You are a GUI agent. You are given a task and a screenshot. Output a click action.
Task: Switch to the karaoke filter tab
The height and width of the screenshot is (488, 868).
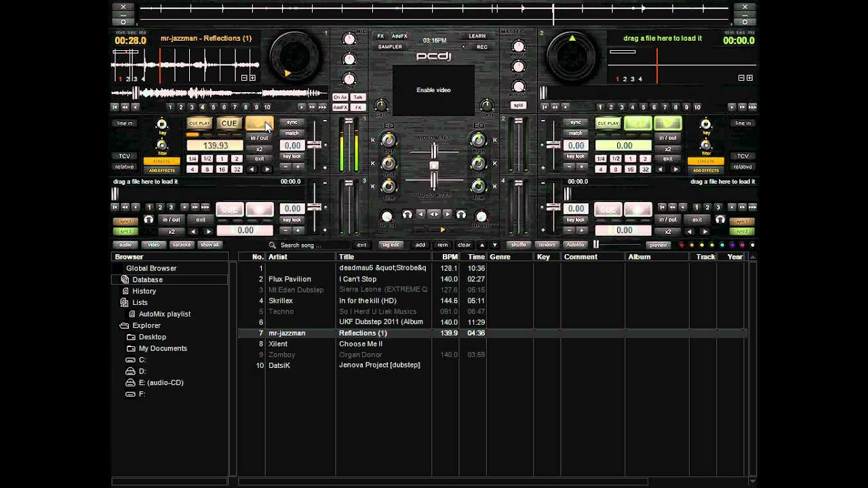pyautogui.click(x=181, y=245)
